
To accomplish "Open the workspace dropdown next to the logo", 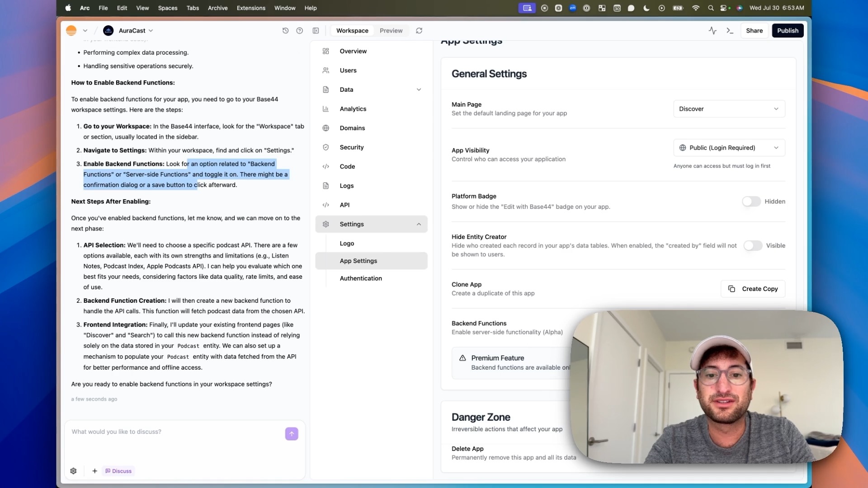I will [x=85, y=31].
